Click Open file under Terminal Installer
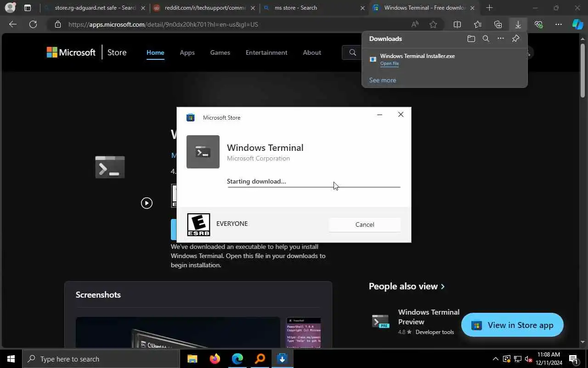Viewport: 588px width, 368px height. pos(390,63)
